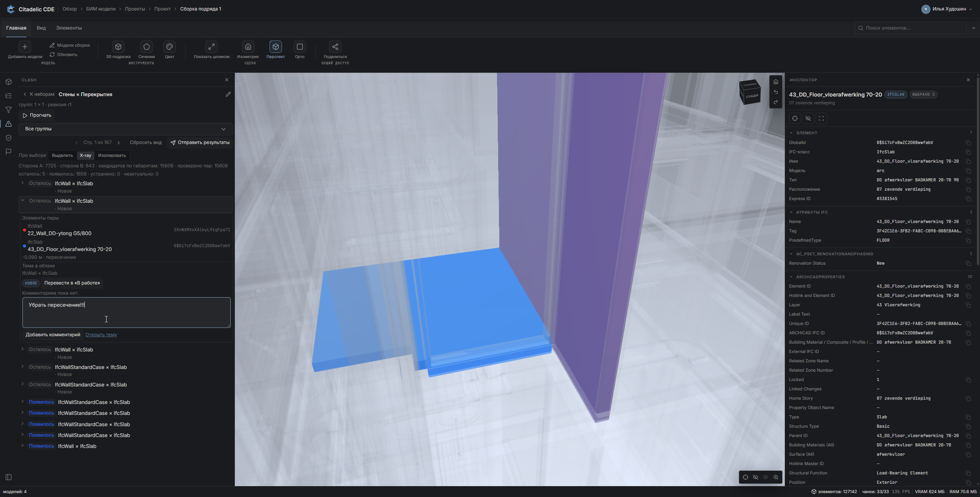This screenshot has height=497, width=980.
Task: Click Добавить комментарий button
Action: (x=53, y=335)
